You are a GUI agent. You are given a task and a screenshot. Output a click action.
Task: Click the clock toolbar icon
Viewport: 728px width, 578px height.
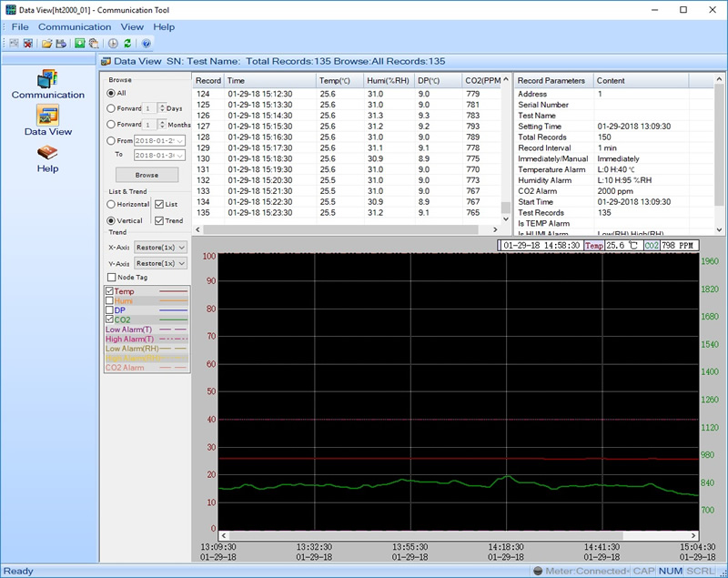pos(113,43)
